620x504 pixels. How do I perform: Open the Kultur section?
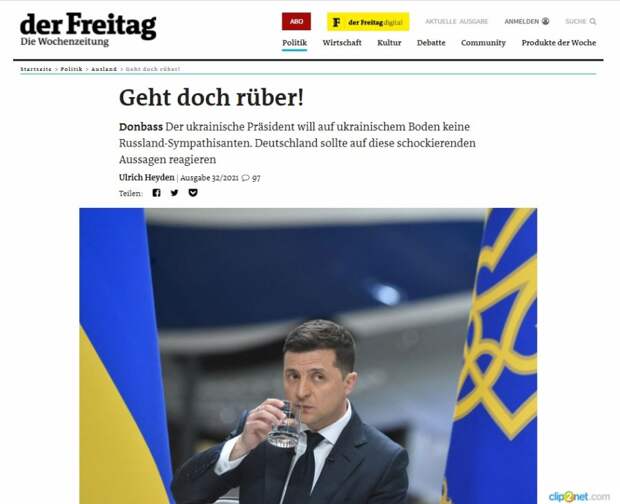click(x=389, y=43)
